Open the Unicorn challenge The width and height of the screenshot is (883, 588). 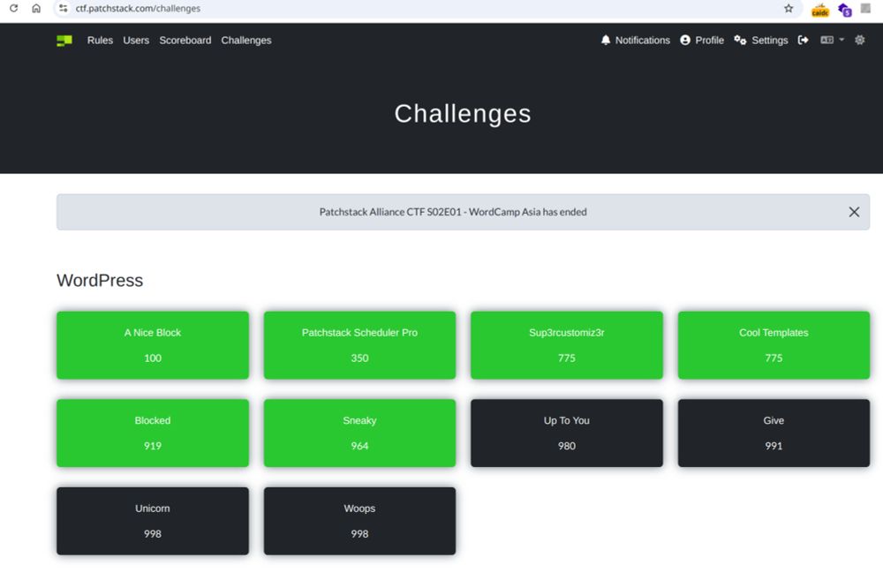coord(153,521)
